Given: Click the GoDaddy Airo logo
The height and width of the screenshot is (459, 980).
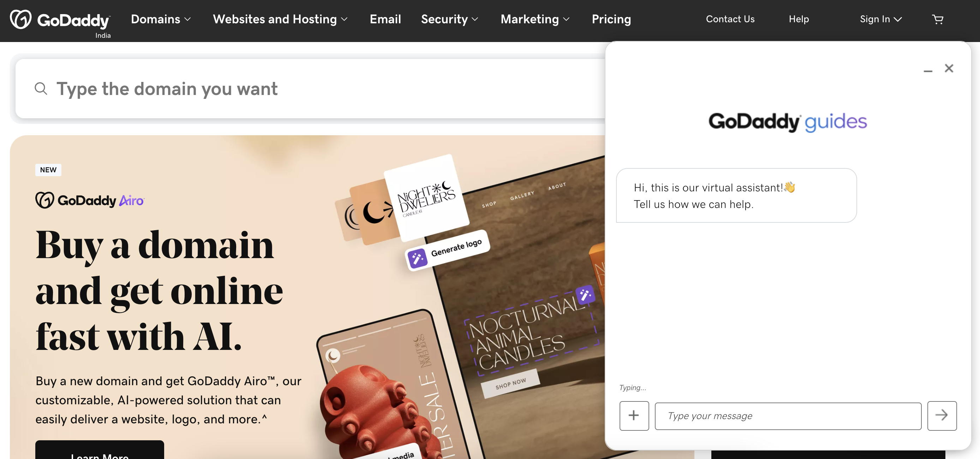Looking at the screenshot, I should click(x=90, y=200).
